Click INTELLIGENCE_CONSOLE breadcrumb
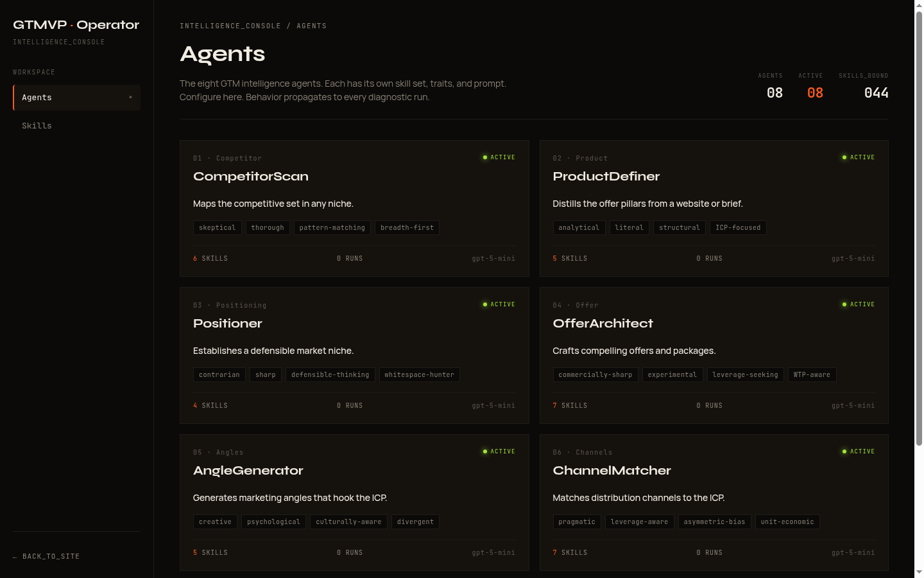Image resolution: width=924 pixels, height=578 pixels. pos(230,26)
